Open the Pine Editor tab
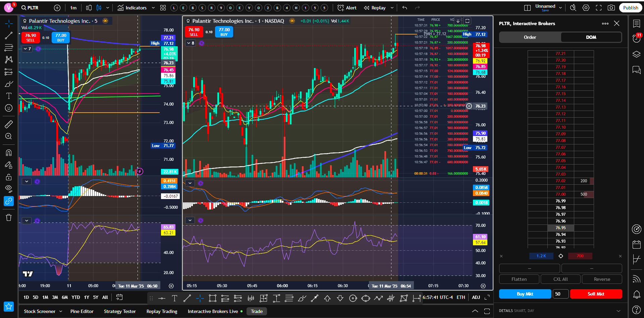This screenshot has width=644, height=318. tap(82, 311)
